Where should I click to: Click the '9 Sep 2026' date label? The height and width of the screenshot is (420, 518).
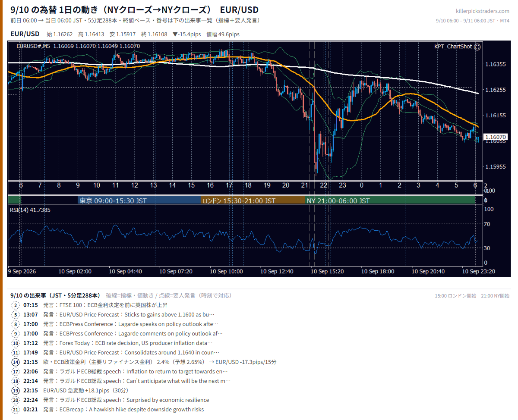tap(22, 272)
